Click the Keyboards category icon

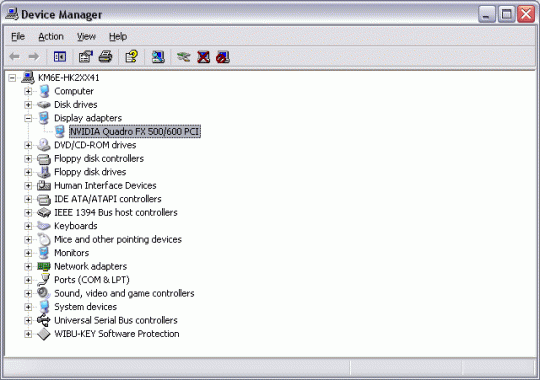pos(44,226)
